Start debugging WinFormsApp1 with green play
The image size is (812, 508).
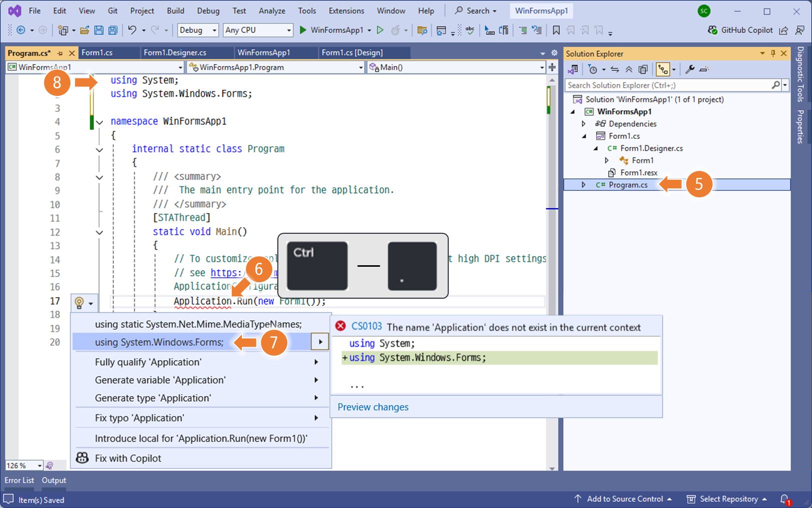click(303, 30)
